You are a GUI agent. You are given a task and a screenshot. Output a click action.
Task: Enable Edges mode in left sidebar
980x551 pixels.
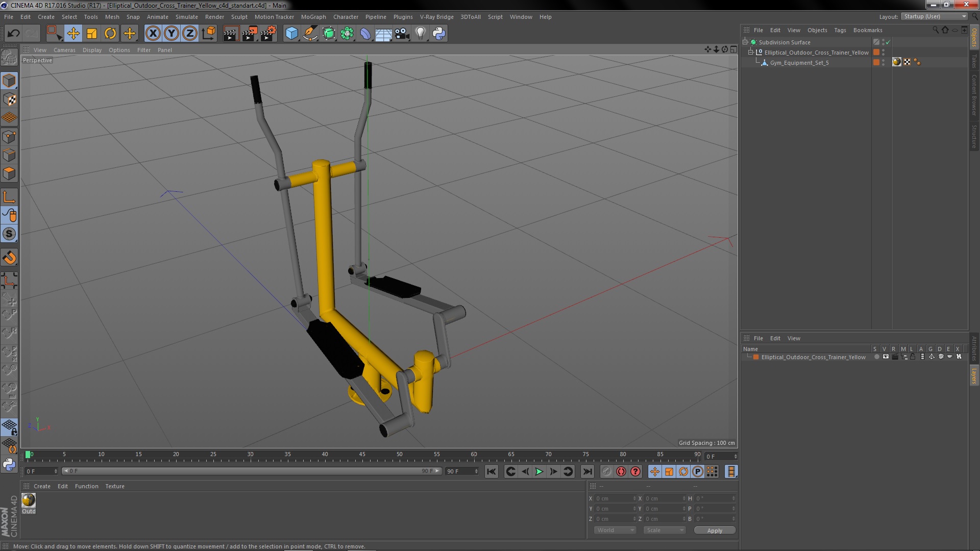click(x=9, y=155)
